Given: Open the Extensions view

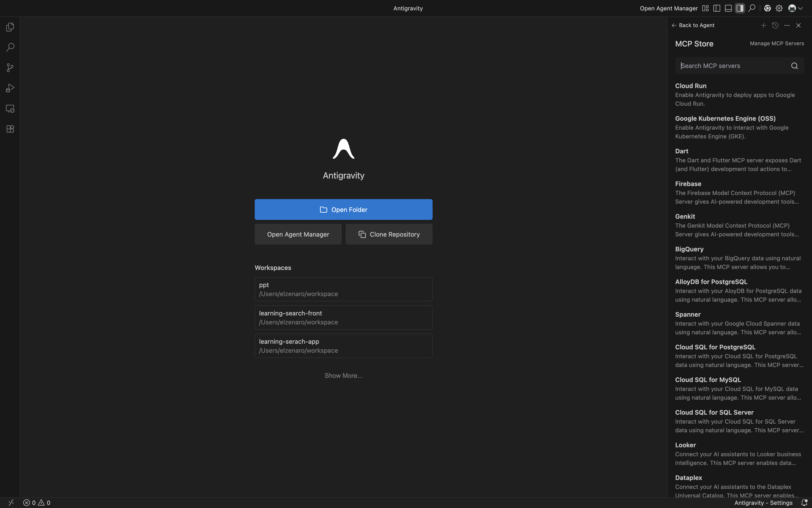Looking at the screenshot, I should pos(10,129).
